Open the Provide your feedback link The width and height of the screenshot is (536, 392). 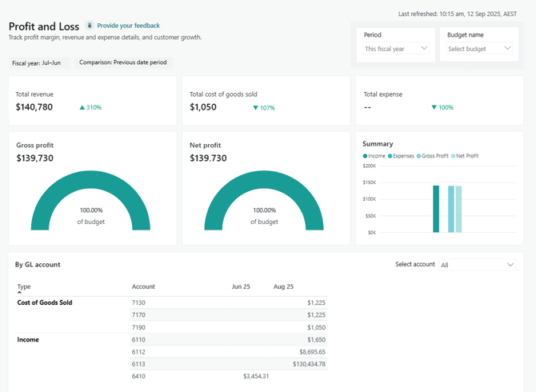(x=128, y=26)
